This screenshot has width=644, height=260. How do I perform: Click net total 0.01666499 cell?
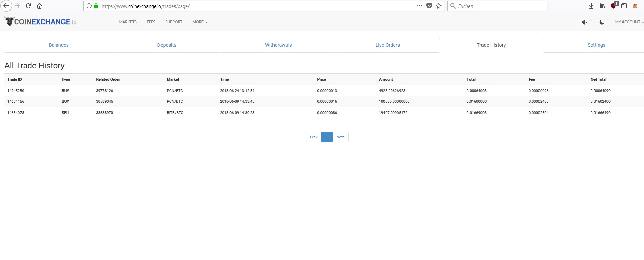[600, 113]
